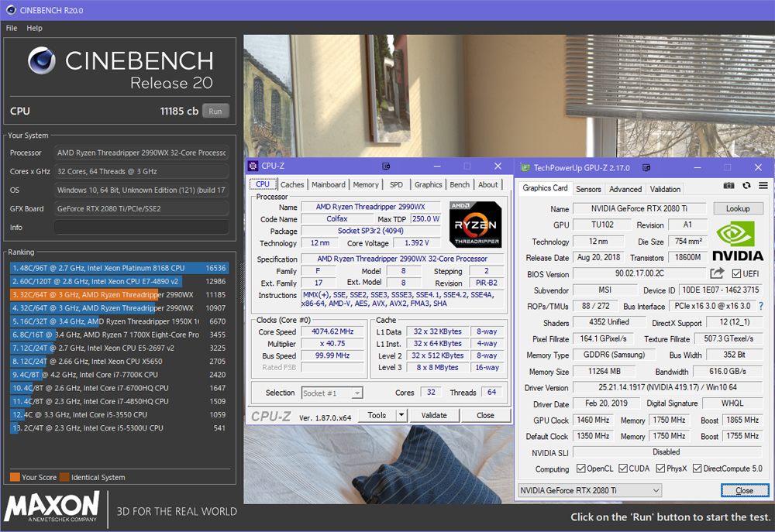This screenshot has width=775, height=532.
Task: Select the highlighted 2990WX ranking bar with score 11185
Action: 116,295
